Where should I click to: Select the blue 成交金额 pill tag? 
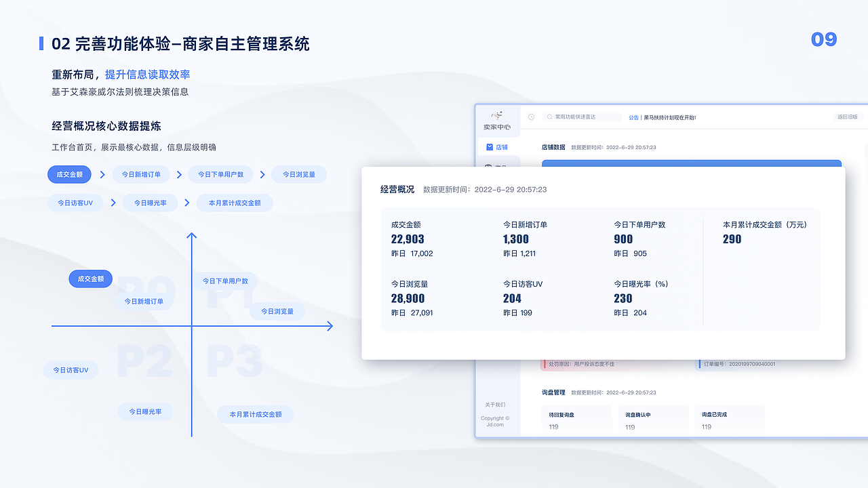click(x=69, y=174)
